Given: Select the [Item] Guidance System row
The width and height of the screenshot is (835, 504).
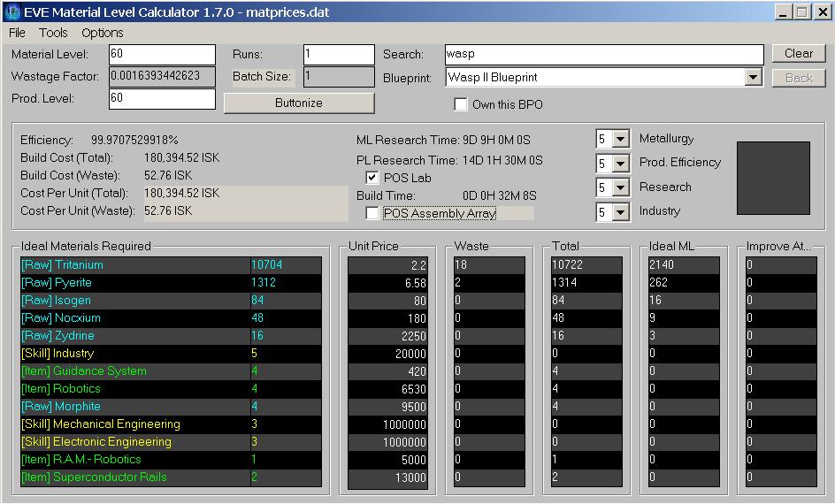Looking at the screenshot, I should tap(171, 371).
